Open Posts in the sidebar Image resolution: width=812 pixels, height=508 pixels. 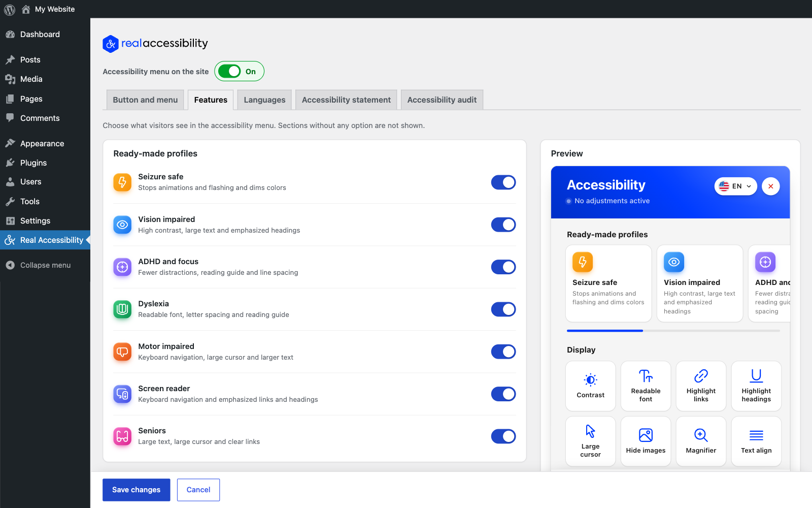pos(45,60)
